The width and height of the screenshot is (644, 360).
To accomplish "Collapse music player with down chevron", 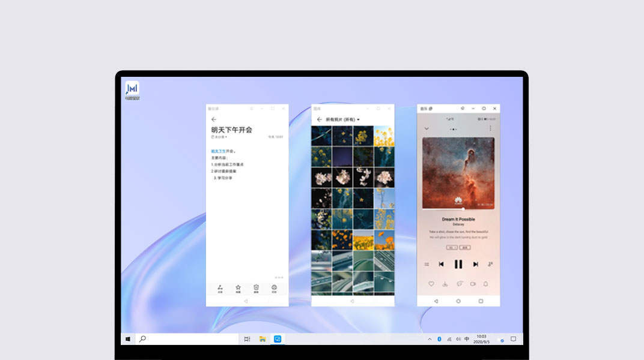I will click(x=427, y=128).
